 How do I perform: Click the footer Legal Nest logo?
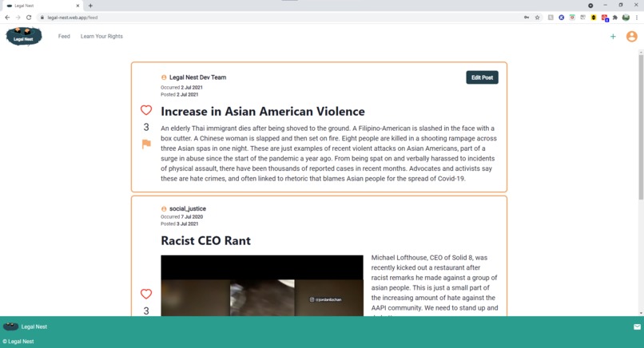coord(10,326)
